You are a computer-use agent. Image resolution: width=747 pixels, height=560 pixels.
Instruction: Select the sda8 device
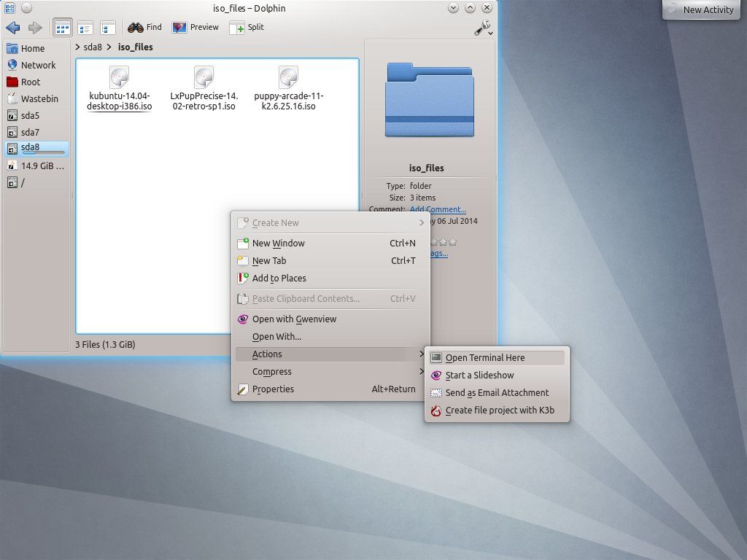pyautogui.click(x=36, y=149)
